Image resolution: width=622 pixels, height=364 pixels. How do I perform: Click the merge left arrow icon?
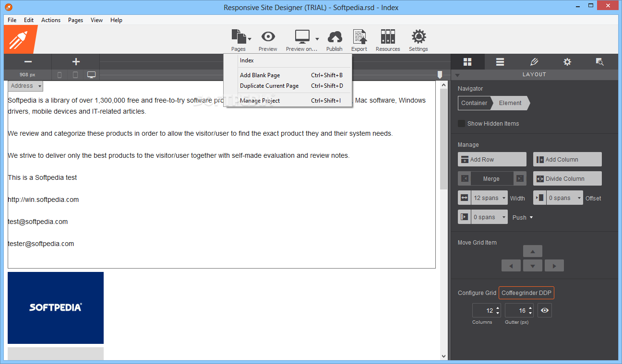click(x=465, y=178)
